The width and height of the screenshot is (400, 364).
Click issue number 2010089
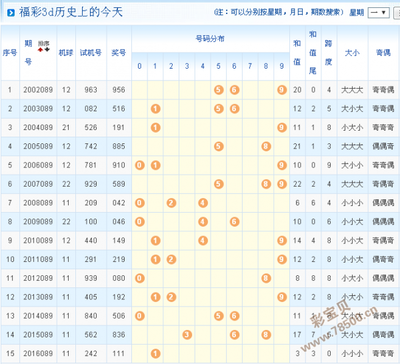(38, 241)
